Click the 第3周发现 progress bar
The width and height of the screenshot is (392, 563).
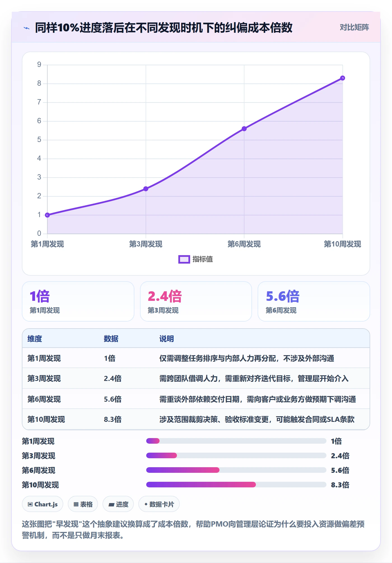236,456
